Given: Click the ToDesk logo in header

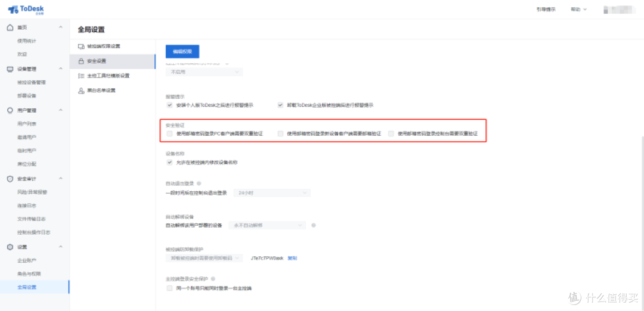Looking at the screenshot, I should [x=26, y=9].
